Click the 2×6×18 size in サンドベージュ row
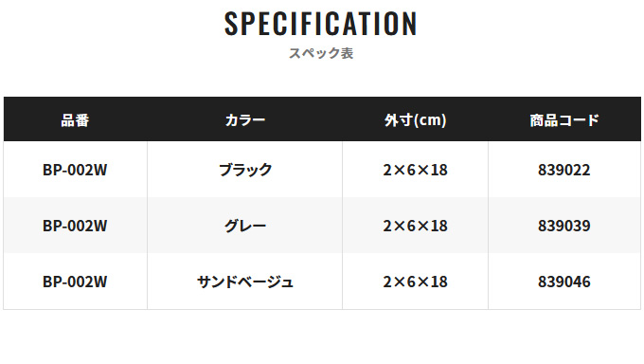The width and height of the screenshot is (644, 364). tap(415, 282)
